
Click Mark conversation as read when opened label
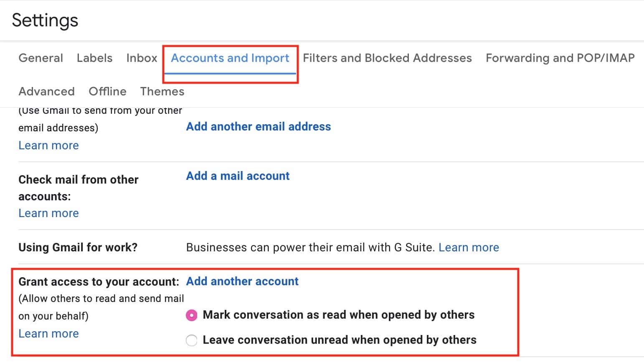[339, 314]
